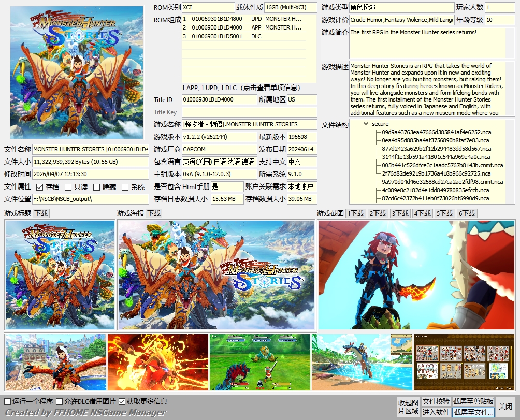Open the town flying Rathalos screenshot thumbnail
This screenshot has height=420, width=520.
coord(56,362)
